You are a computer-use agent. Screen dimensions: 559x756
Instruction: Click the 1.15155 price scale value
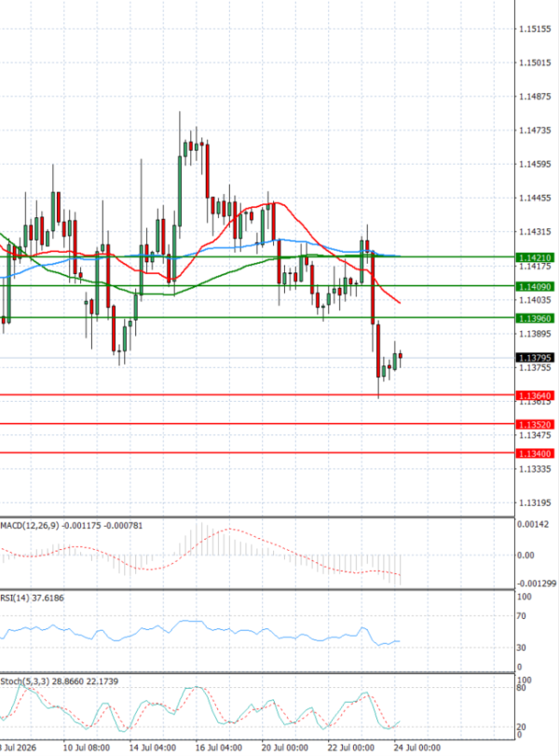click(535, 29)
